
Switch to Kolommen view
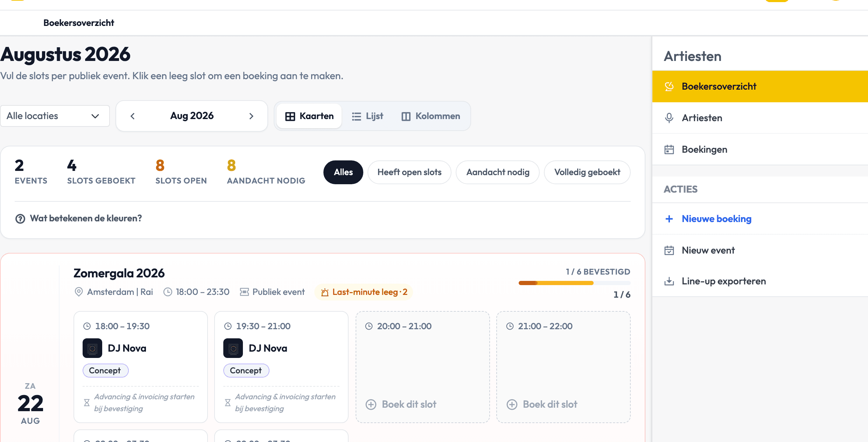431,116
